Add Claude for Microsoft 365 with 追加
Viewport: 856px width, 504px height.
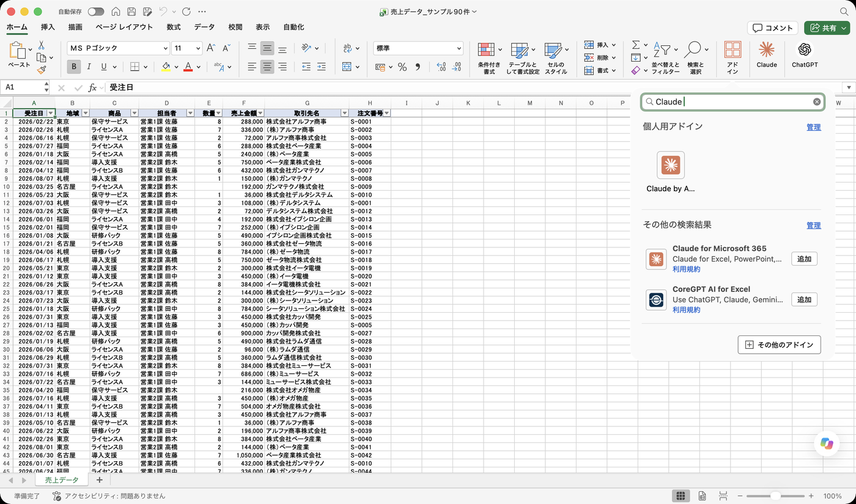click(x=804, y=259)
